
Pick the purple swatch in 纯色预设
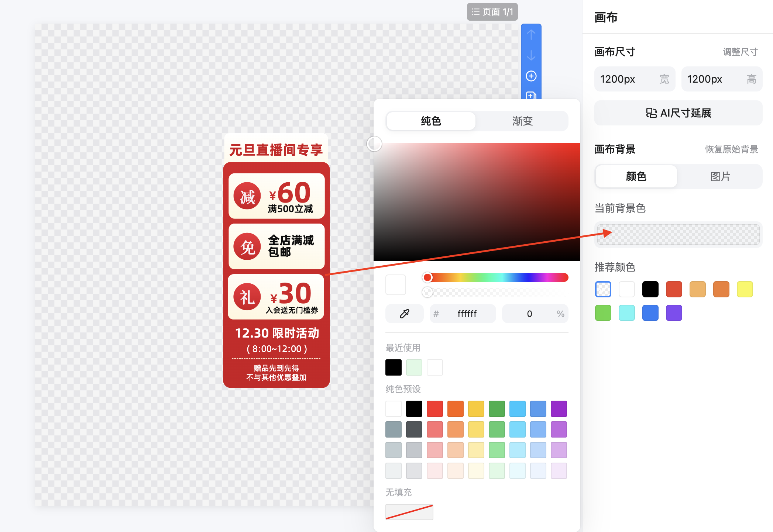tap(559, 408)
